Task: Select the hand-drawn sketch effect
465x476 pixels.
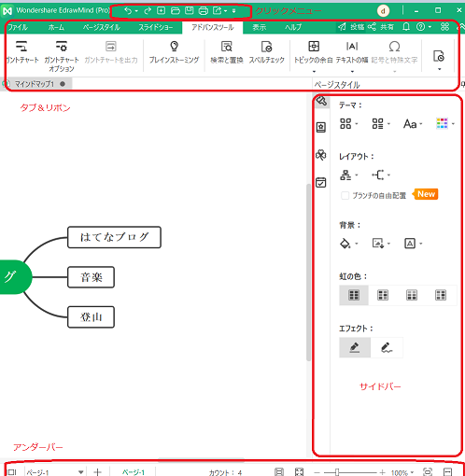Action: coord(387,347)
